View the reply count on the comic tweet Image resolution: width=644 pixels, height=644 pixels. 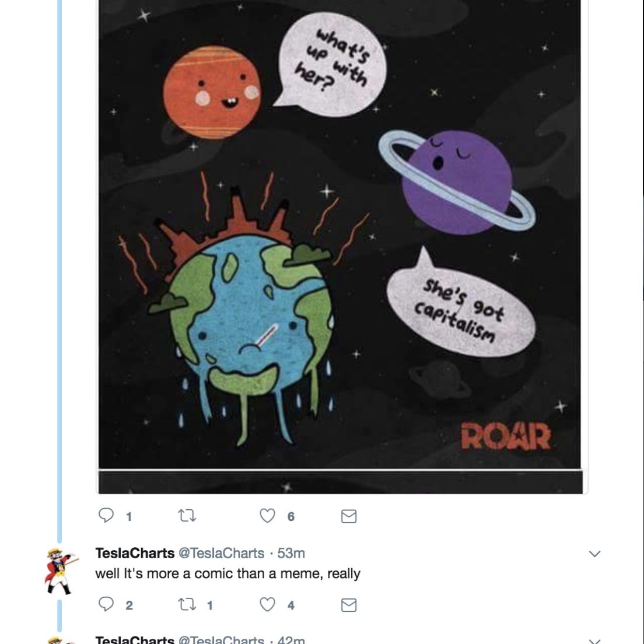(128, 517)
